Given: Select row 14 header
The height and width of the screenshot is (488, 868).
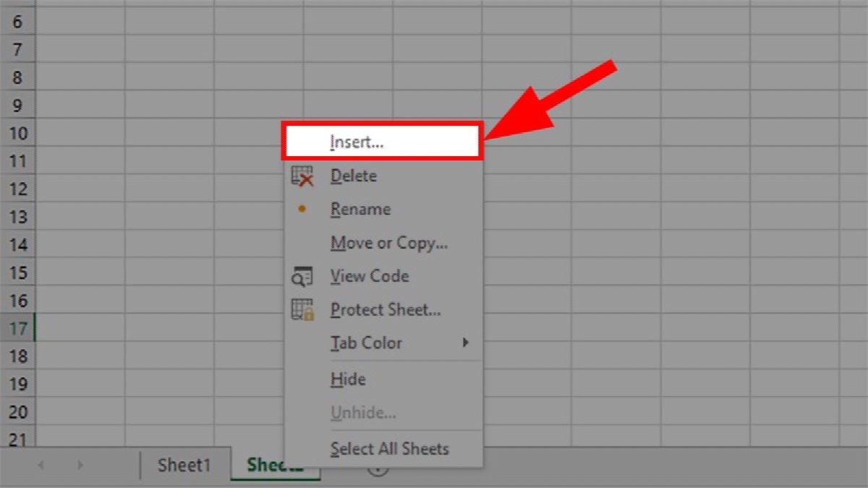Looking at the screenshot, I should click(x=17, y=245).
